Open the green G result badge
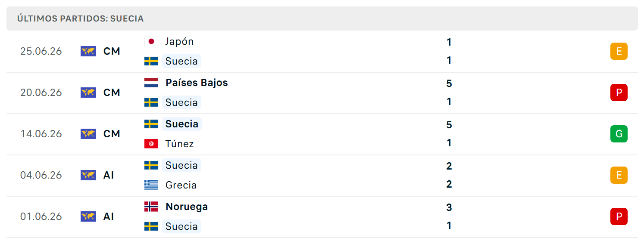This screenshot has height=241, width=644. 619,134
